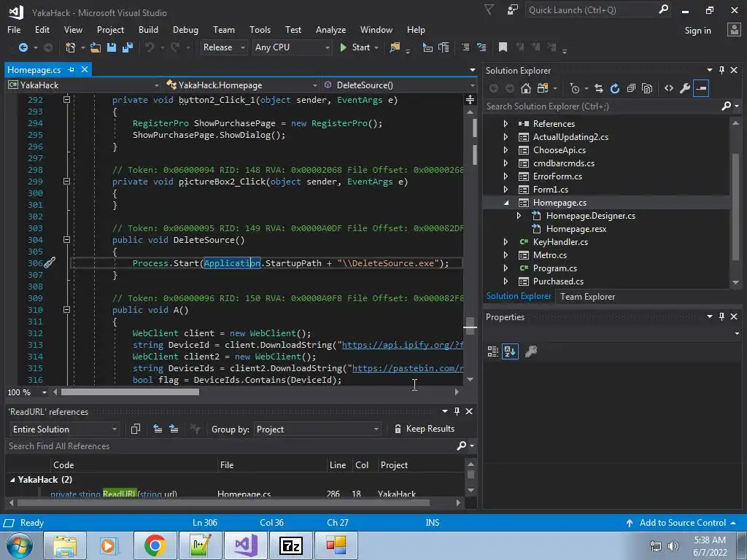Click the split editor icon above scrollbar
Viewport: 747px width, 560px height.
pos(470,99)
